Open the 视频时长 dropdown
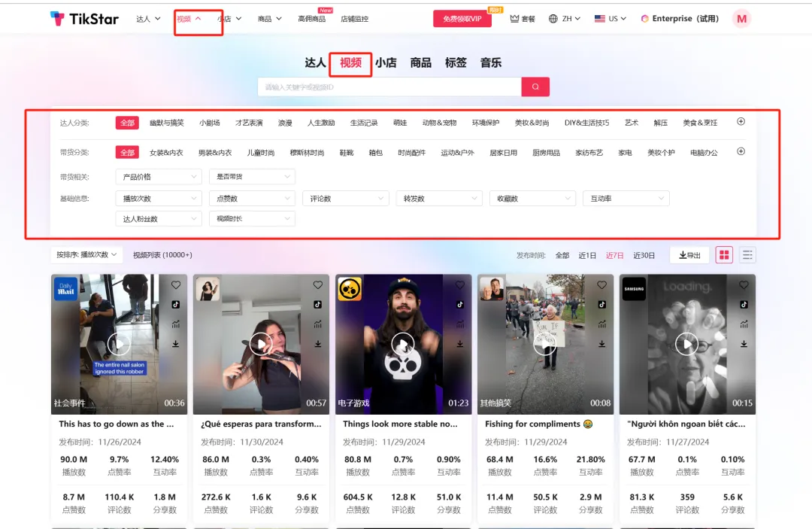 [252, 219]
